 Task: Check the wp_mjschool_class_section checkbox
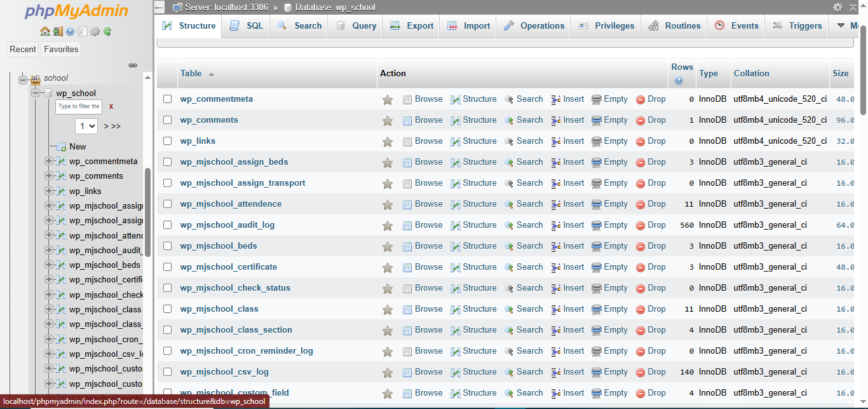click(x=167, y=329)
